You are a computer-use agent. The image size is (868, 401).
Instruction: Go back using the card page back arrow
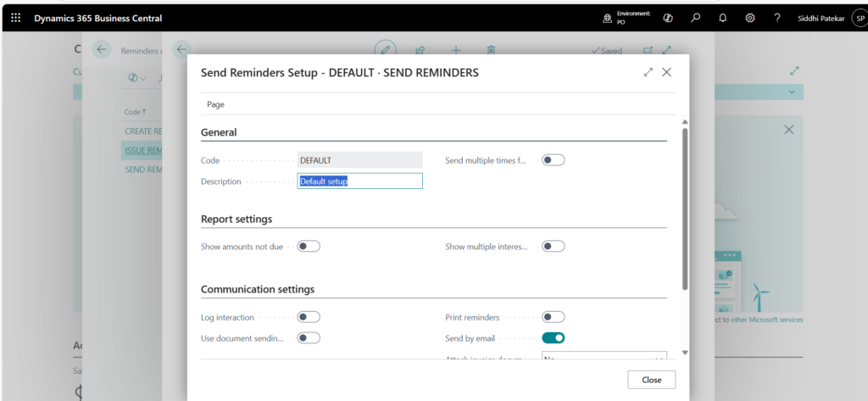[181, 50]
